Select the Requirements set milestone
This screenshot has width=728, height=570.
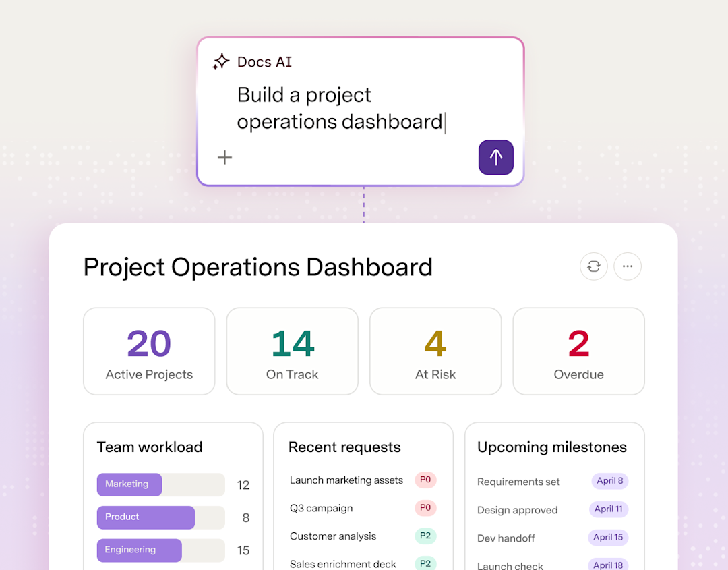tap(518, 482)
